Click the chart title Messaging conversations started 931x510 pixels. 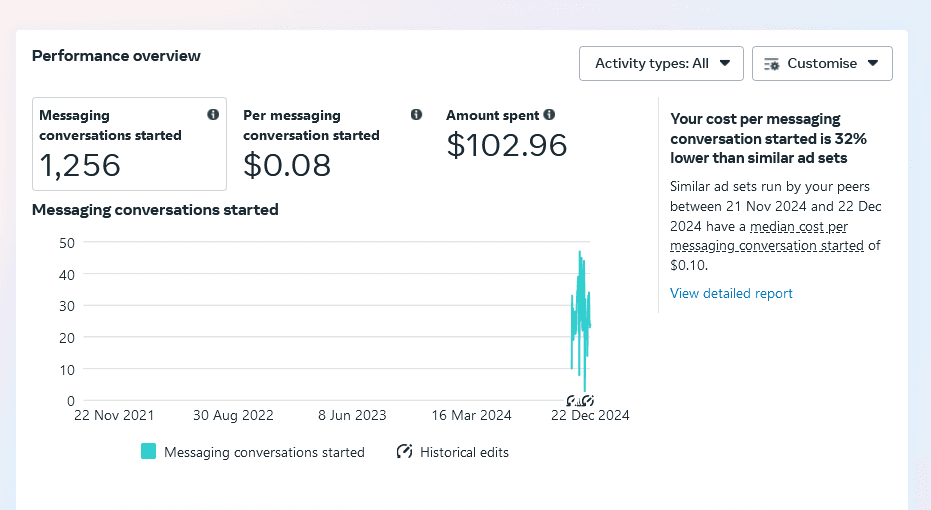155,210
